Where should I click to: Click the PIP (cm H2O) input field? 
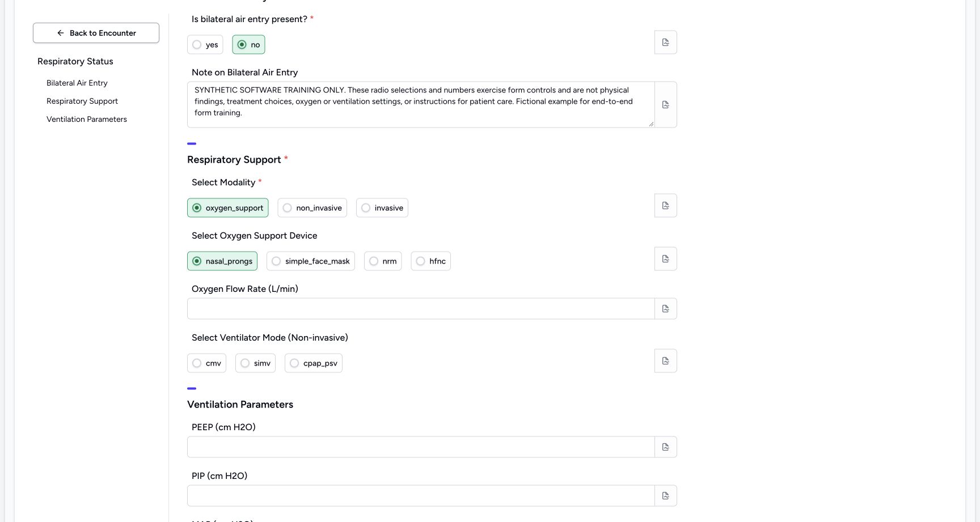tap(421, 496)
